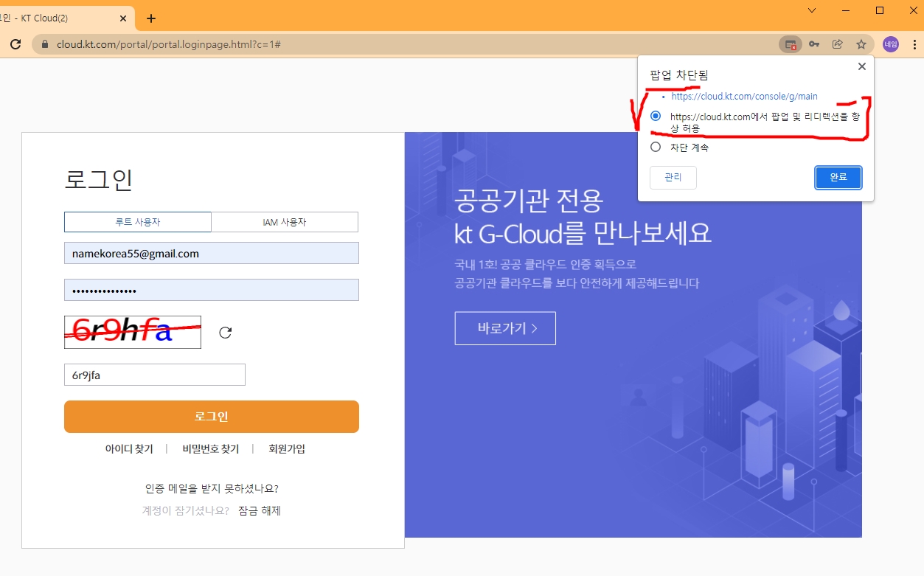Click the orange 로그인 button

pos(212,417)
